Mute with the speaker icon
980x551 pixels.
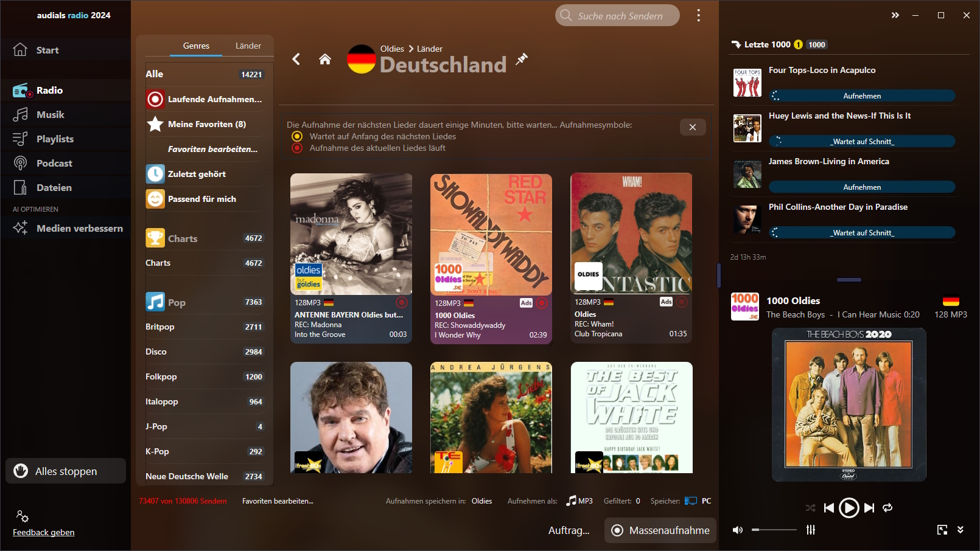tap(738, 530)
